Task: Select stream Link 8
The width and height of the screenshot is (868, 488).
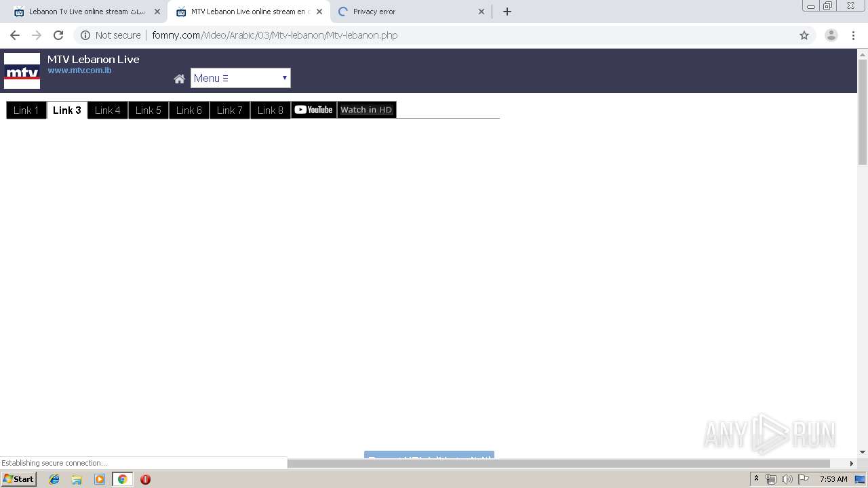Action: tap(271, 110)
